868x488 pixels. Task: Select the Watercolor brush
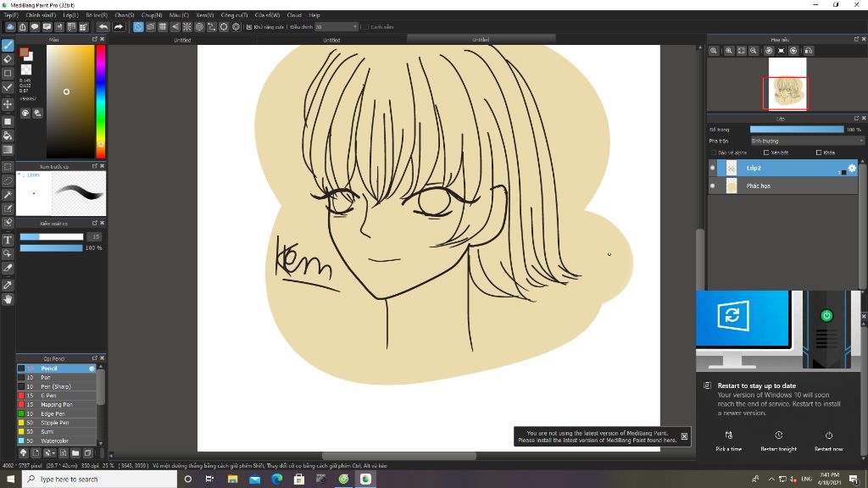coord(57,441)
